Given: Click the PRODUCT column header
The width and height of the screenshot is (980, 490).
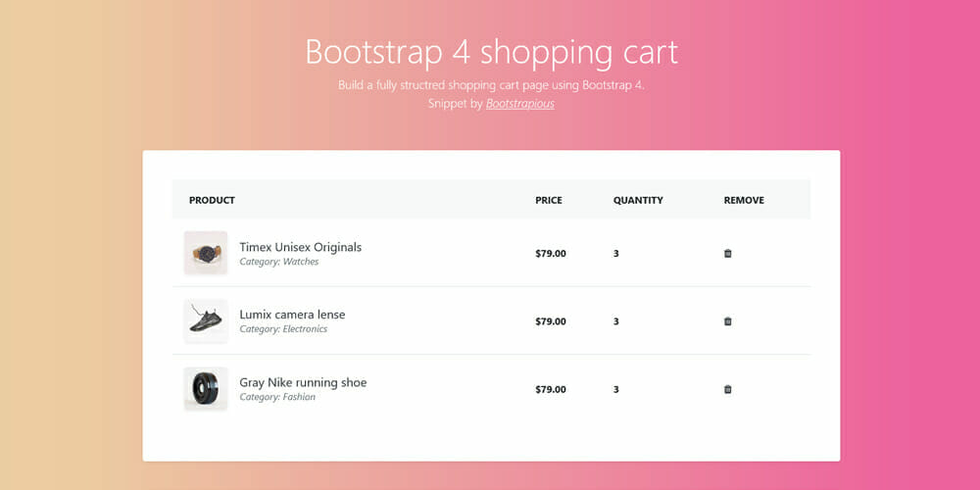Looking at the screenshot, I should pyautogui.click(x=212, y=200).
